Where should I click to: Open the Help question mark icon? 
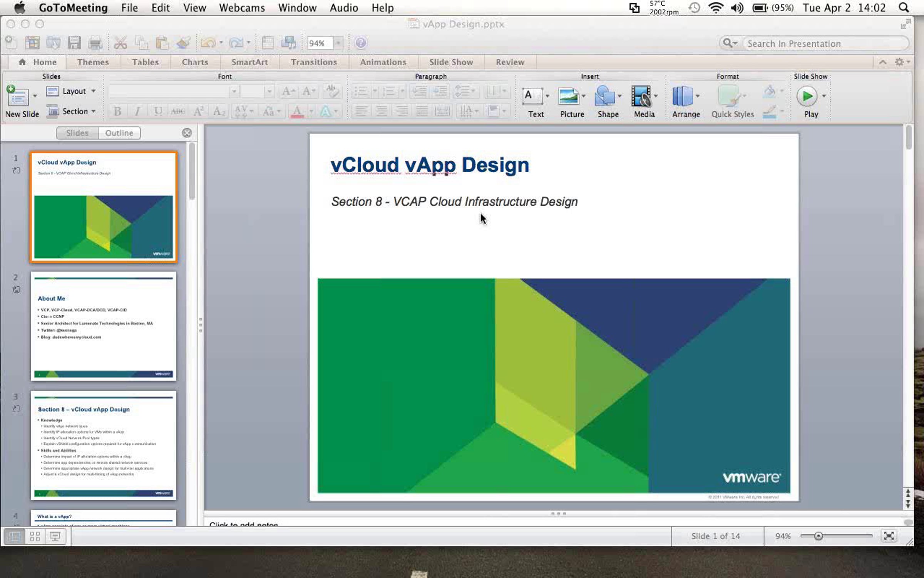361,43
